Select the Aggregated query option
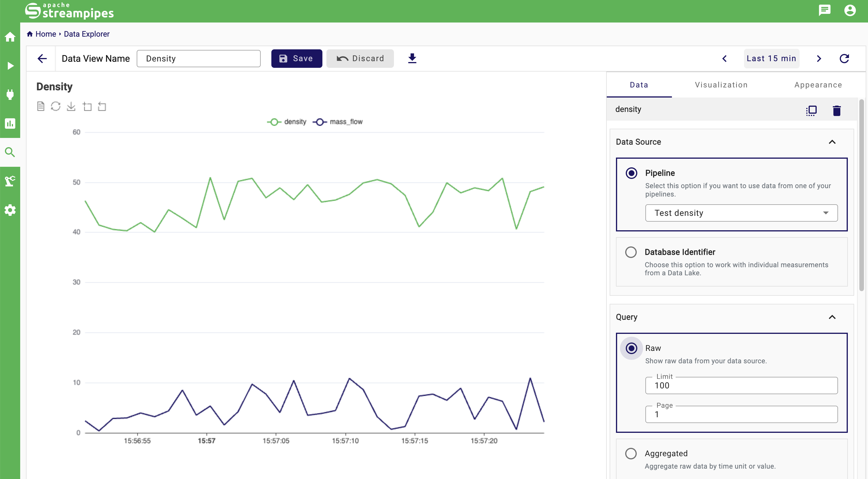 (630, 453)
